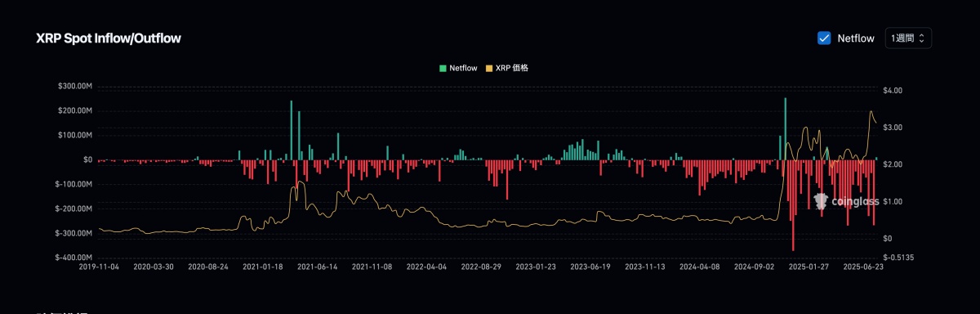Click the $-100.00M Netflow axis label

tap(73, 184)
